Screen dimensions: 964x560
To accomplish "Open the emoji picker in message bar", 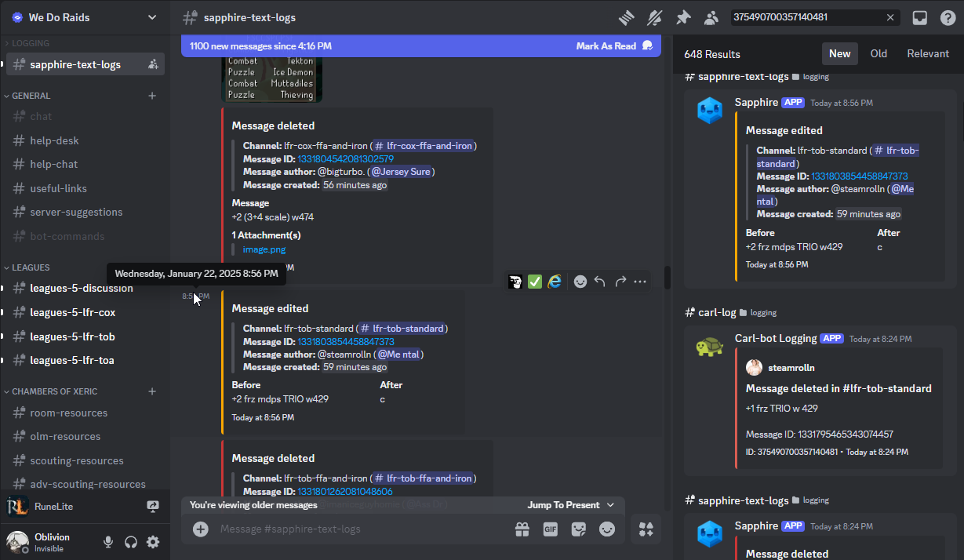I will pyautogui.click(x=607, y=529).
